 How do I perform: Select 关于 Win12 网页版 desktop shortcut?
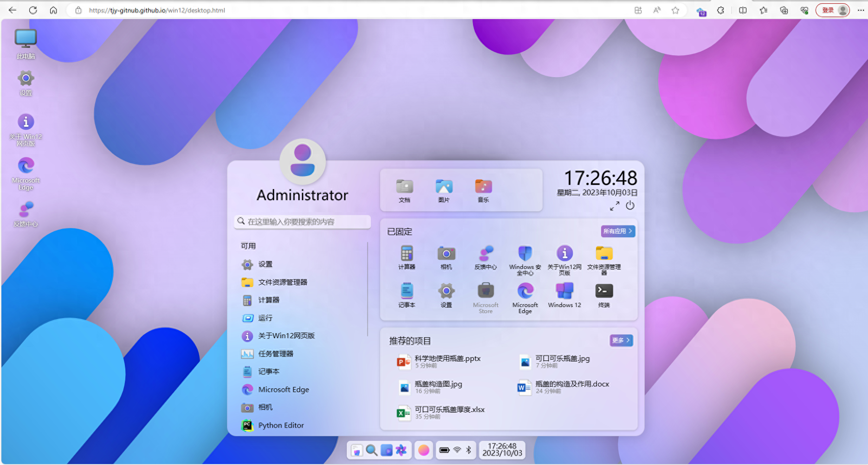[x=26, y=130]
